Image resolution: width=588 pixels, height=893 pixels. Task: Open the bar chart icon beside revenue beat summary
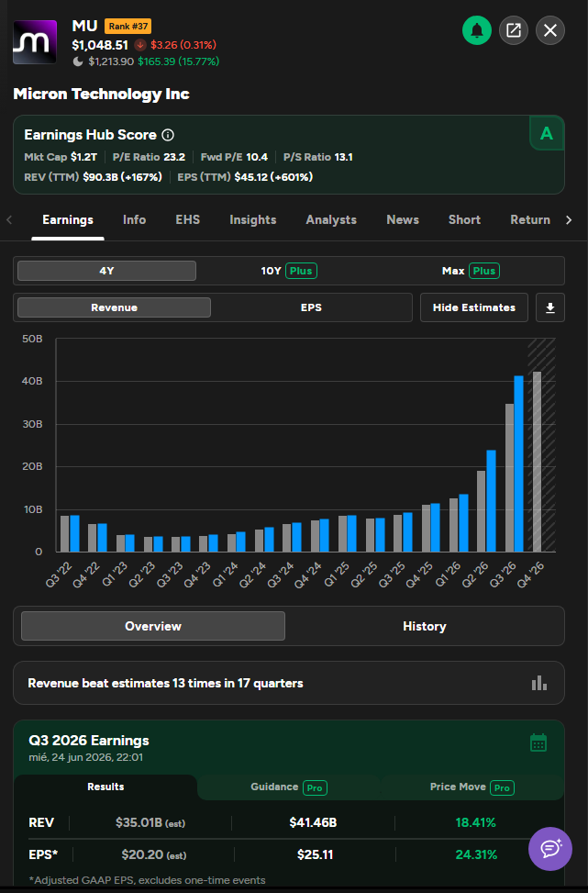click(539, 683)
